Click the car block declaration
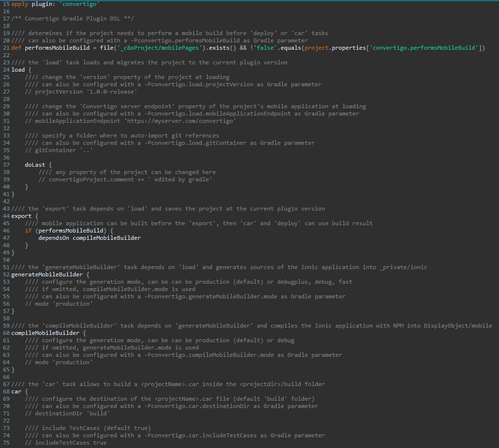Screen dimensions: 499x448 tap(17, 391)
